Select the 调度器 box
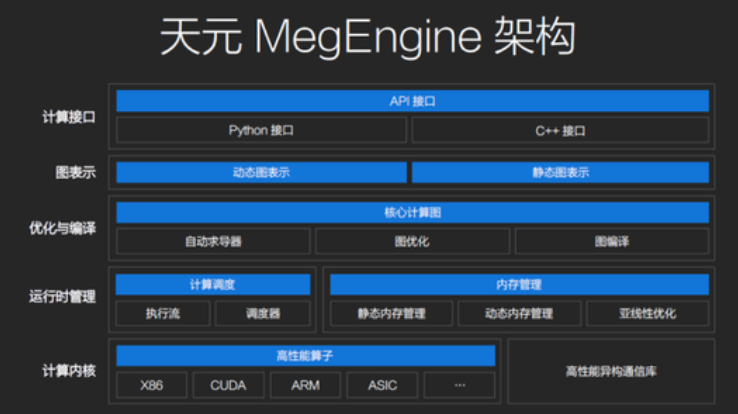This screenshot has height=414, width=738. click(263, 313)
